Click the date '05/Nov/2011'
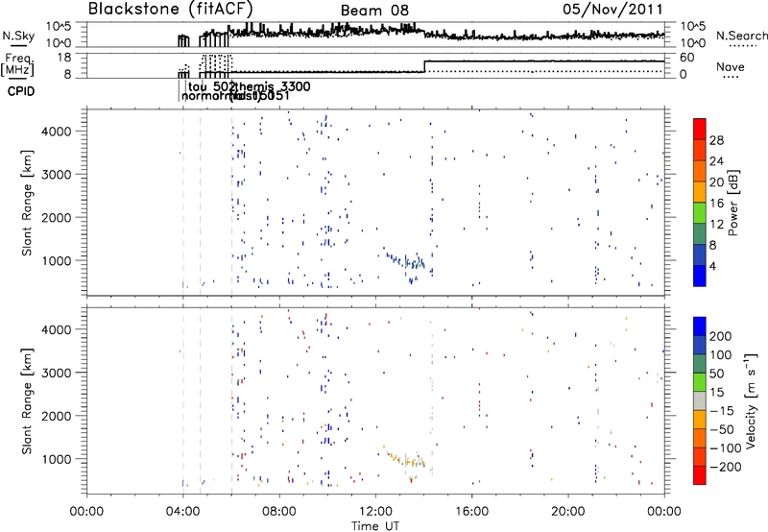768x532 pixels. tap(612, 9)
